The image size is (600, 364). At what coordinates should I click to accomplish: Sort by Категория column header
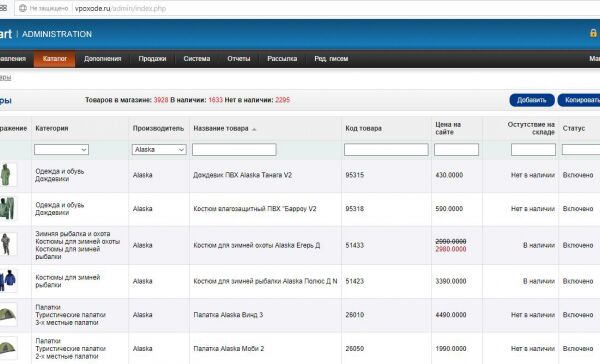pos(52,128)
